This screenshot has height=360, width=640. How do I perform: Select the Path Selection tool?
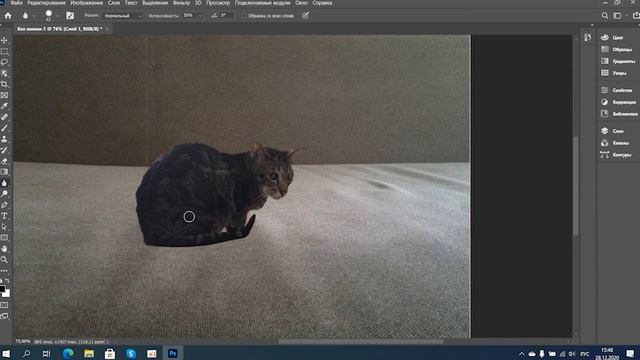pyautogui.click(x=4, y=227)
